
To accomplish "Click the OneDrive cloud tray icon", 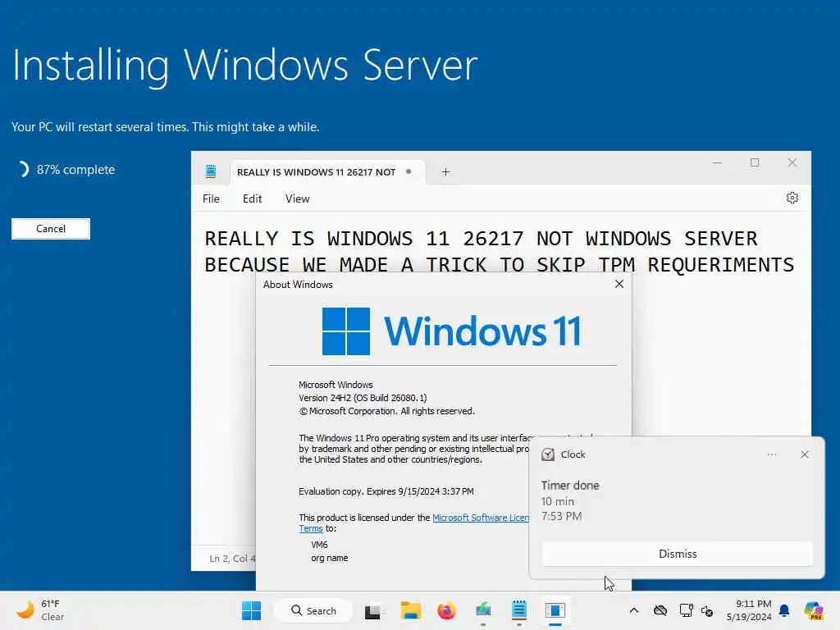I will click(660, 610).
